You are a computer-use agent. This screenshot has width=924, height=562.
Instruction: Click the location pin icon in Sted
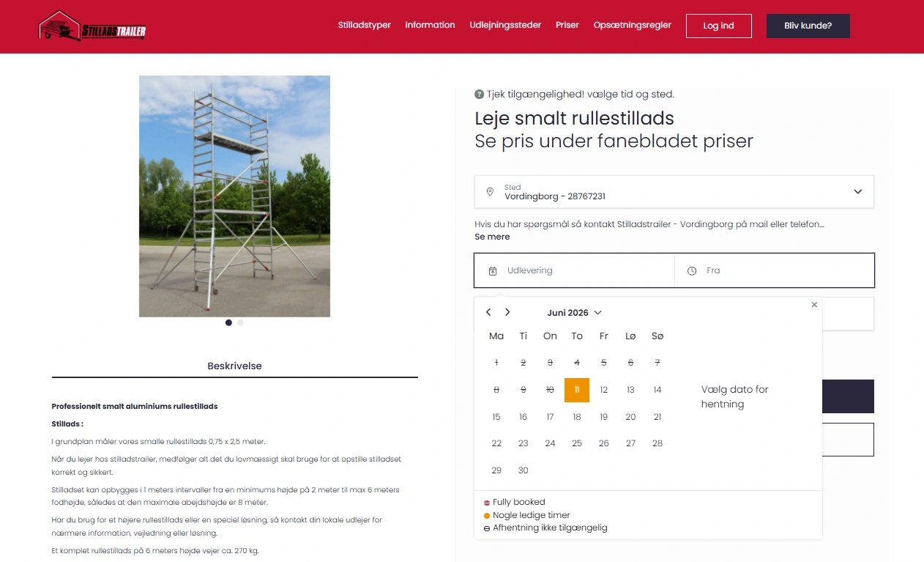pos(490,192)
